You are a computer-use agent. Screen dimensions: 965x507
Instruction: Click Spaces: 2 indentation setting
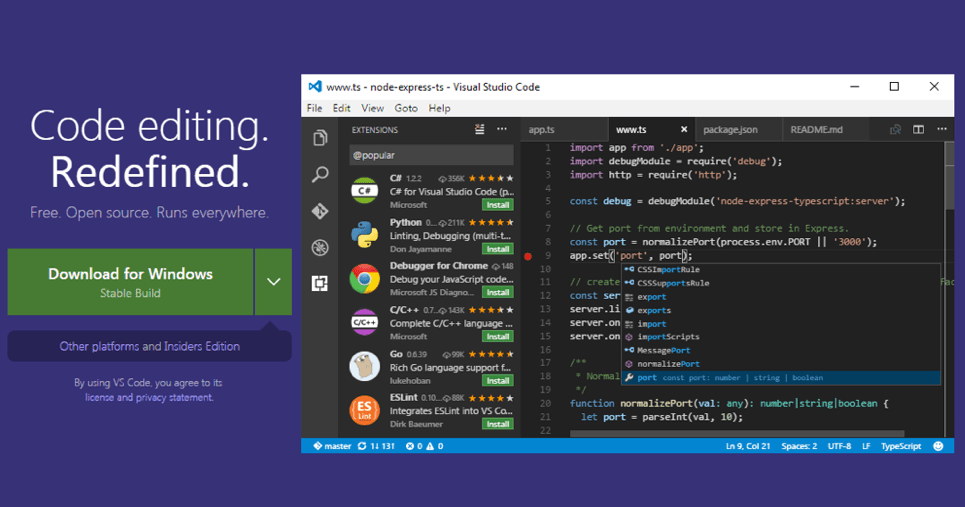pyautogui.click(x=799, y=446)
